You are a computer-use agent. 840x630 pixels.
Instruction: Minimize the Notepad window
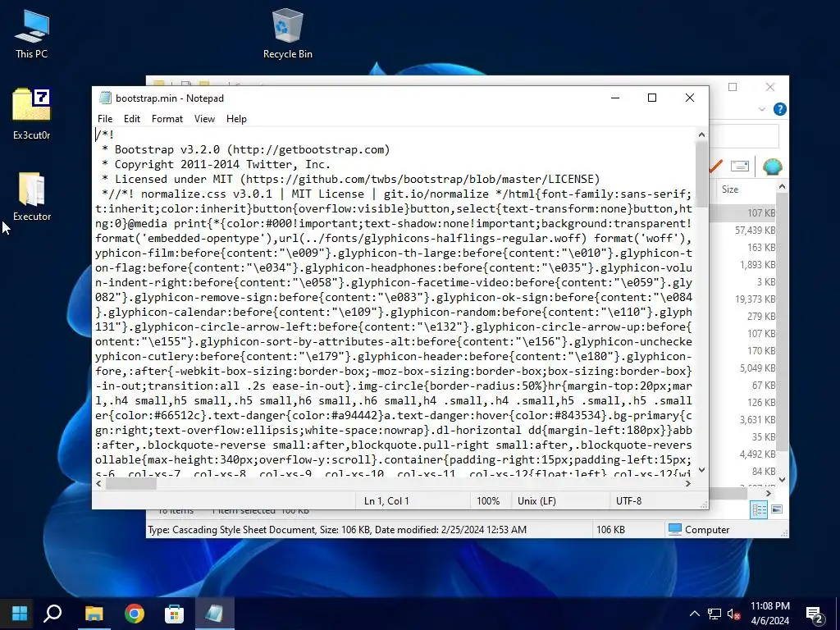coord(615,98)
